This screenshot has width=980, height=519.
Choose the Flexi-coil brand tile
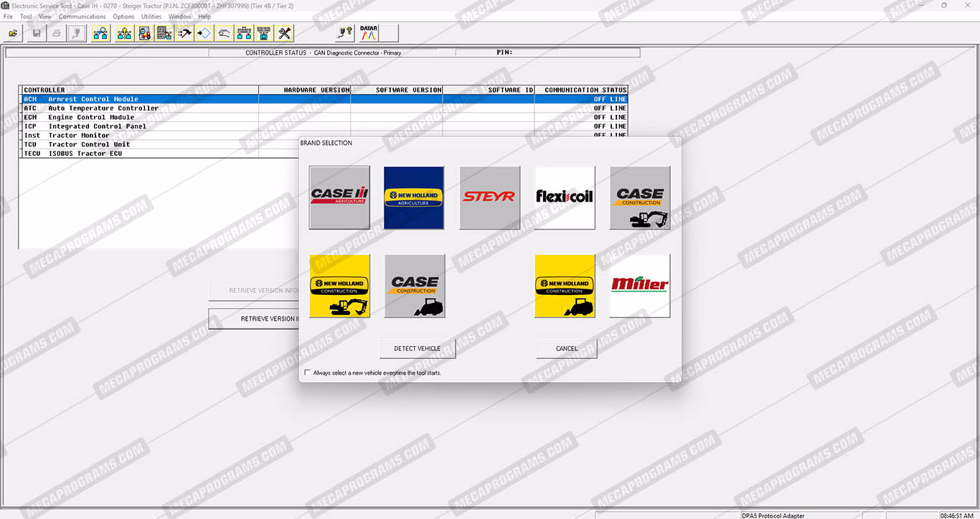pyautogui.click(x=565, y=198)
